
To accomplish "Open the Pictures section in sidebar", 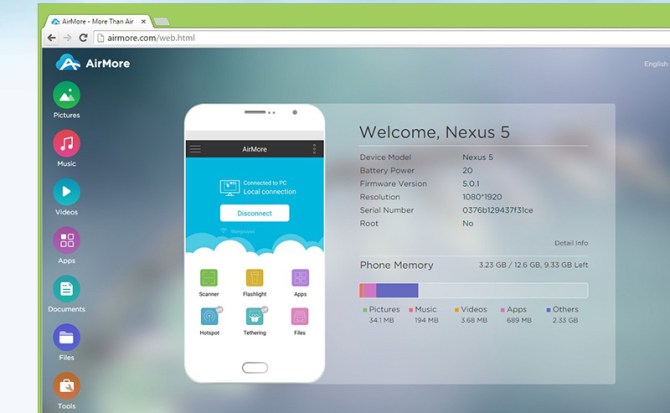I will [67, 100].
